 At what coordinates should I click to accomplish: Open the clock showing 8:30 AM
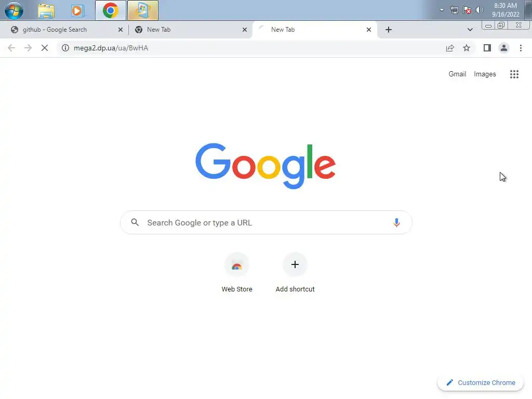coord(506,10)
